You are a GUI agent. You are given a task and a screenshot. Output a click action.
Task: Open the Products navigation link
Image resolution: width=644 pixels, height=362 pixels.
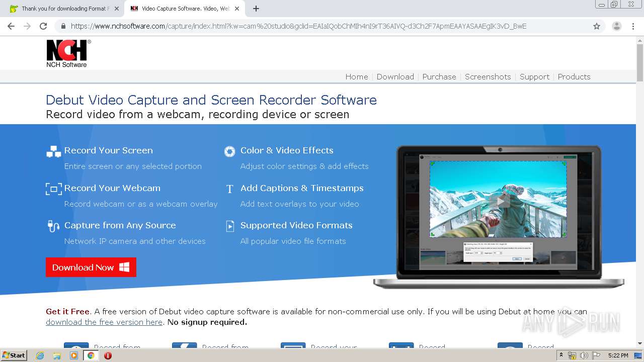click(x=574, y=76)
